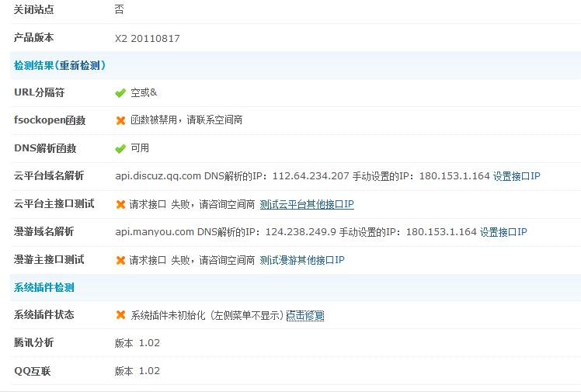Select the 可用 status text
The width and height of the screenshot is (581, 392).
[140, 148]
